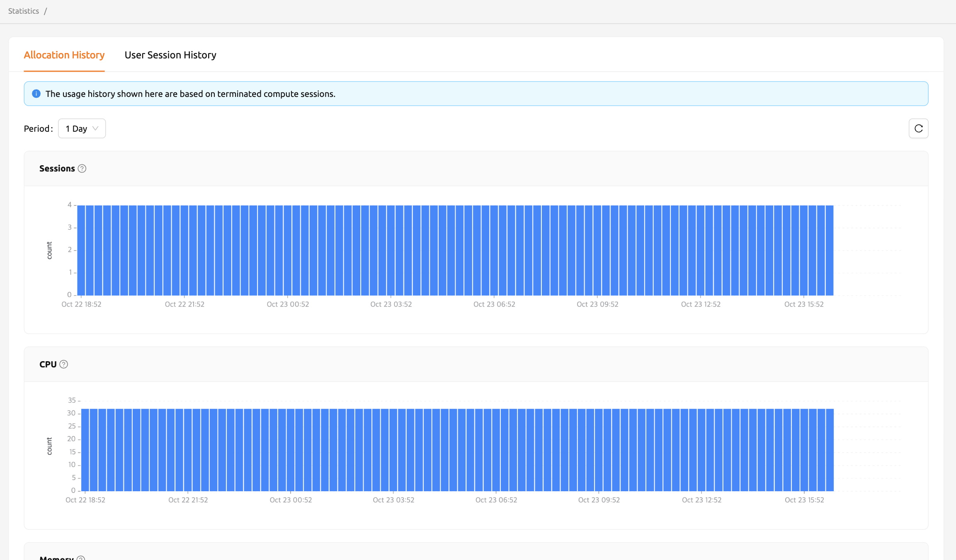Click Sessions bar at Oct 22 18:52
This screenshot has width=956, height=560.
[x=81, y=250]
